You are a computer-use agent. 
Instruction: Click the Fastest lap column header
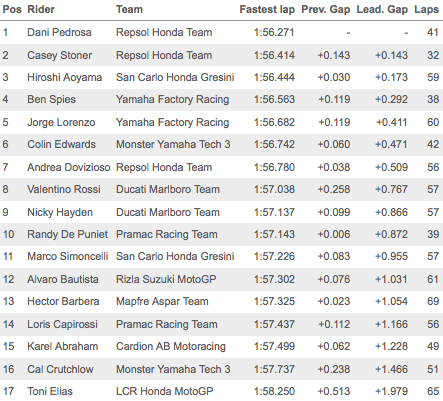pos(267,10)
